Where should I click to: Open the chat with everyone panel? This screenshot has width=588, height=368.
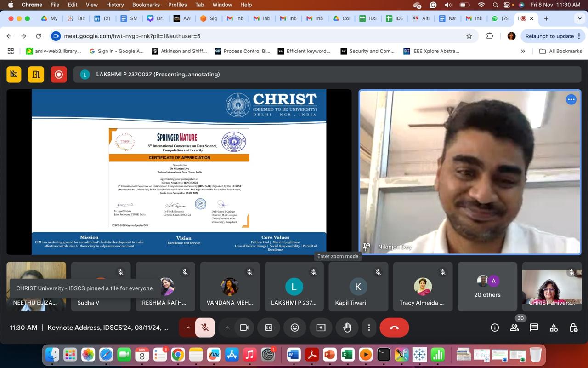[534, 328]
